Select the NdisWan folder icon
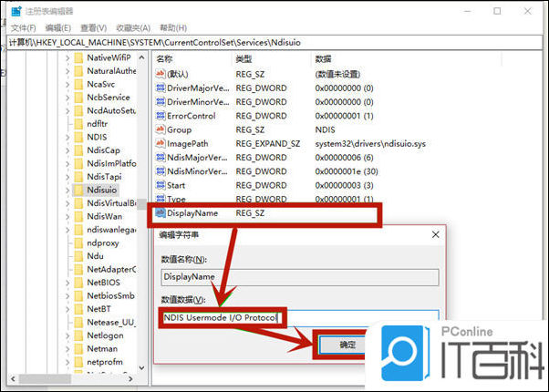 pyautogui.click(x=78, y=217)
